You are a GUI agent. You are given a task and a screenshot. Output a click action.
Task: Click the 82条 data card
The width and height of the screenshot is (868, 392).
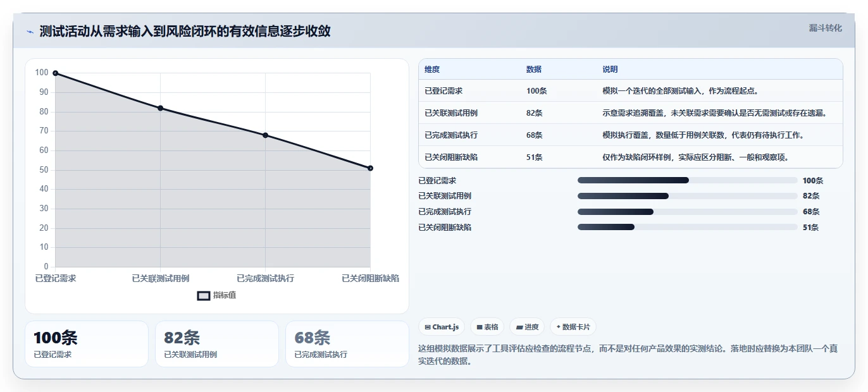pos(217,344)
